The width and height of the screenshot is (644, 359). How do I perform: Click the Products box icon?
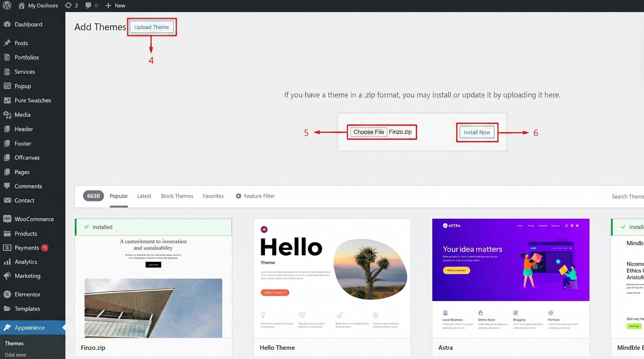tap(7, 234)
